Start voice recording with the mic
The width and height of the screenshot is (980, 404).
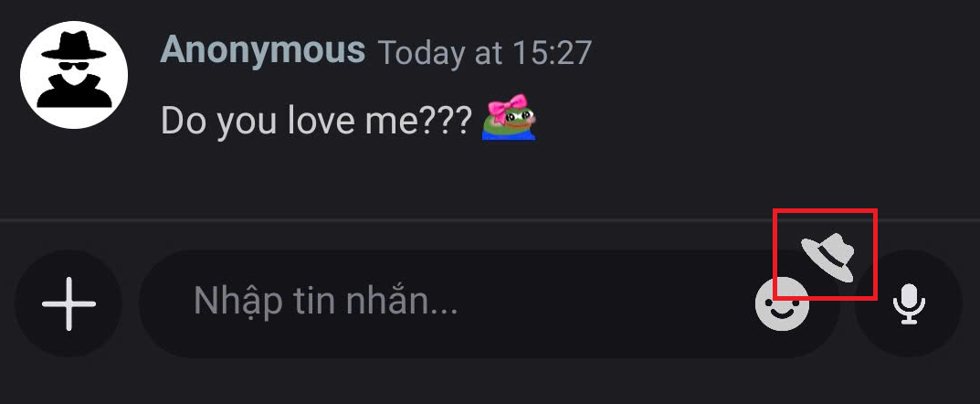click(908, 303)
